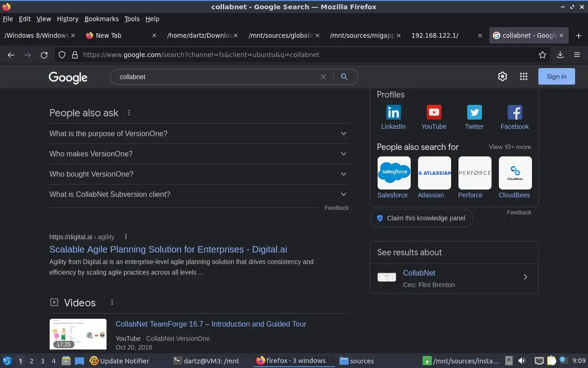The height and width of the screenshot is (368, 588).
Task: Open the Edit menu
Action: click(x=25, y=19)
